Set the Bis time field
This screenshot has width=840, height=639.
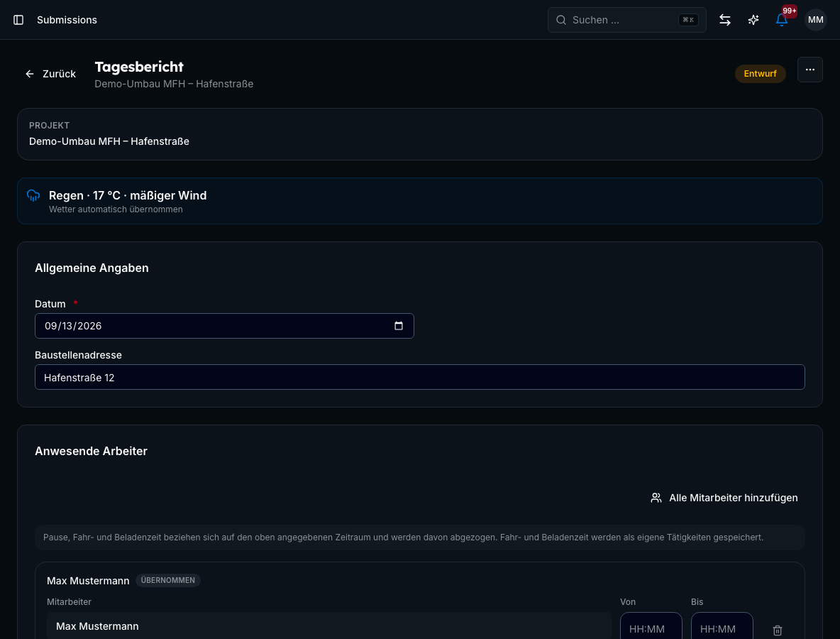coord(722,626)
